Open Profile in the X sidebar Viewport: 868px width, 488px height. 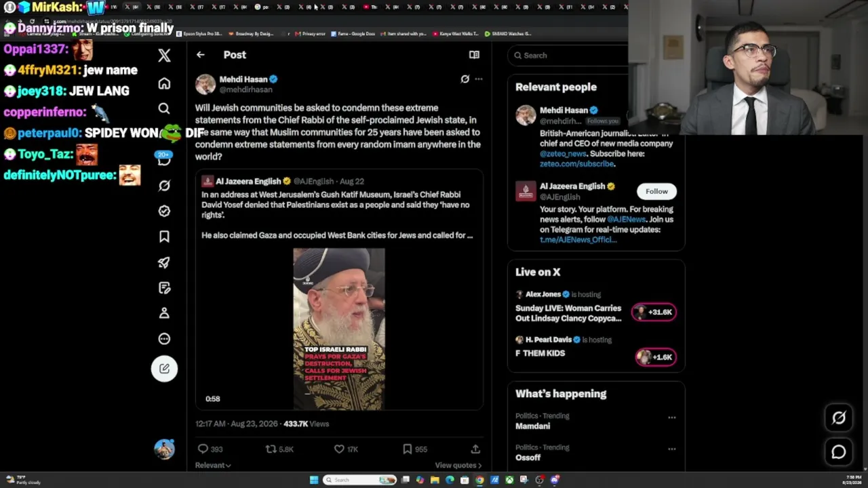click(164, 313)
